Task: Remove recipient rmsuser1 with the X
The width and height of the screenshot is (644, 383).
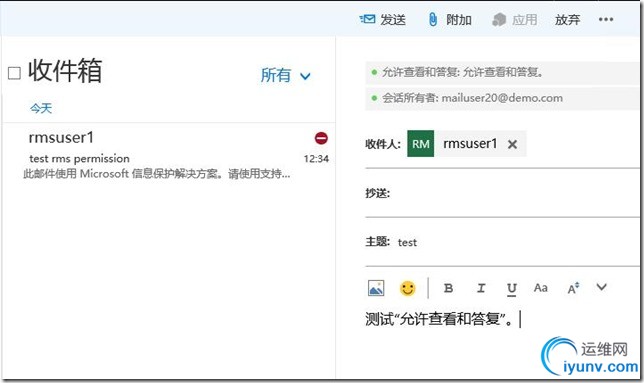Action: coord(512,144)
